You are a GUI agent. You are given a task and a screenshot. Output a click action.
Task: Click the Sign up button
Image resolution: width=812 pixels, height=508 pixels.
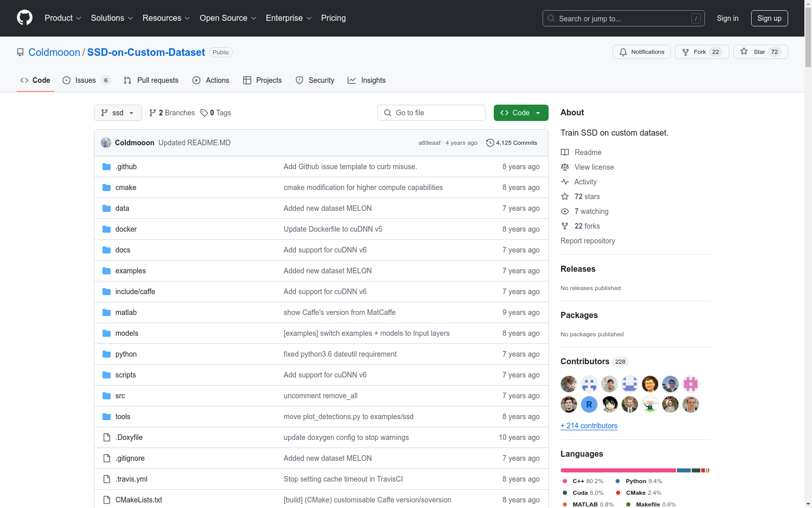pyautogui.click(x=769, y=18)
